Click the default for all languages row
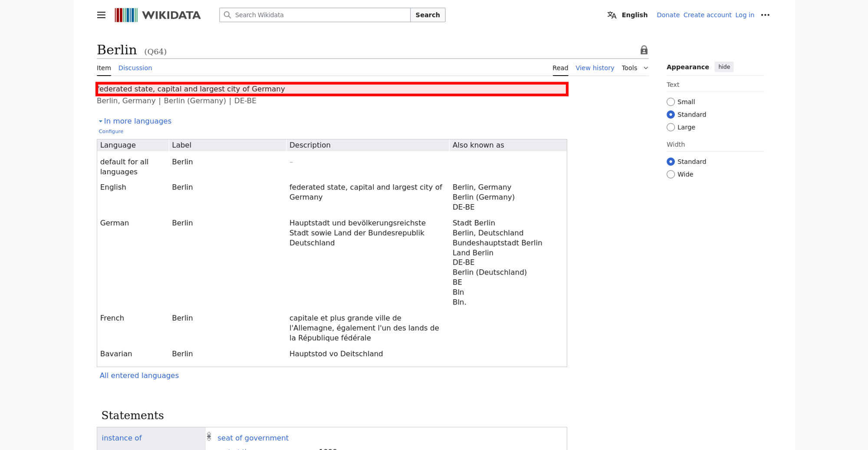The width and height of the screenshot is (868, 450). (332, 166)
